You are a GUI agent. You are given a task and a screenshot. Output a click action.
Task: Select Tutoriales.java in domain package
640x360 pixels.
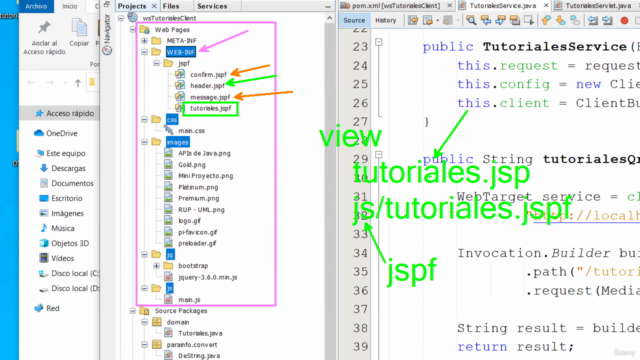(x=200, y=333)
